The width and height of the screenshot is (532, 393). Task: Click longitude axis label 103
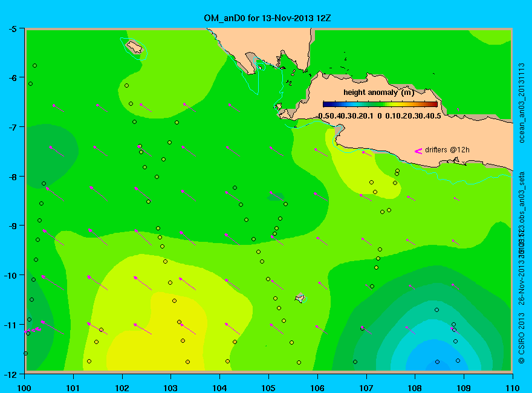click(170, 388)
